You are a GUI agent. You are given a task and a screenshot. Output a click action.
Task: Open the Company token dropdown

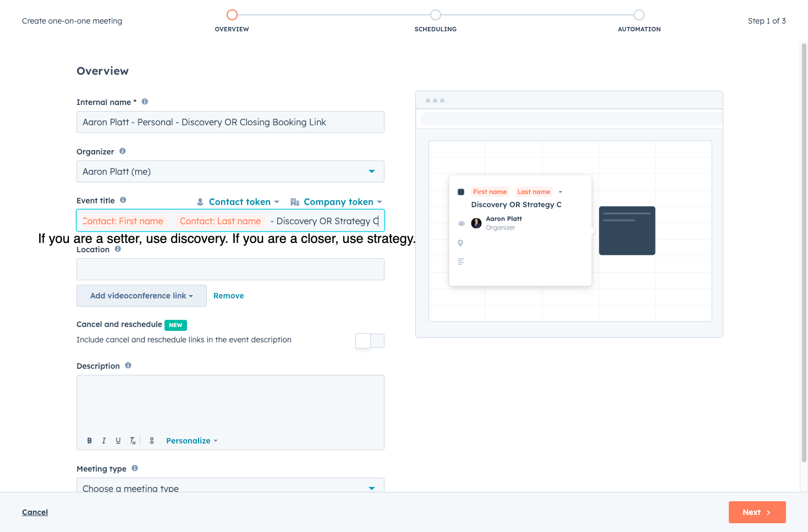336,202
